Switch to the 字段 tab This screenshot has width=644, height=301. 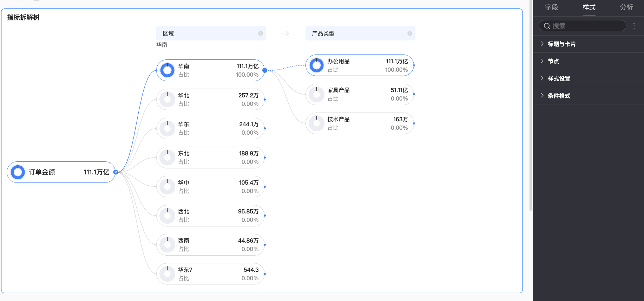[551, 7]
